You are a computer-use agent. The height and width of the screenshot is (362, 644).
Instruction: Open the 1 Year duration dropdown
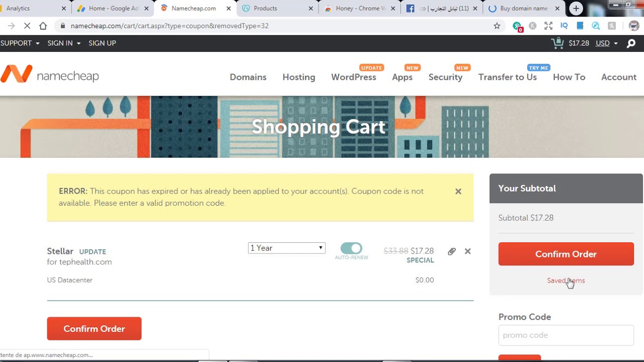tap(287, 248)
